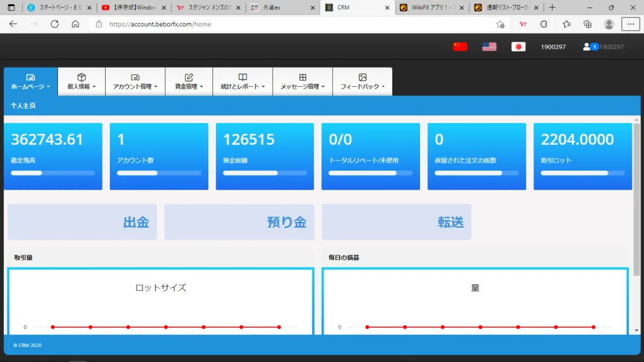Switch to the WikiFX browser tab

429,8
